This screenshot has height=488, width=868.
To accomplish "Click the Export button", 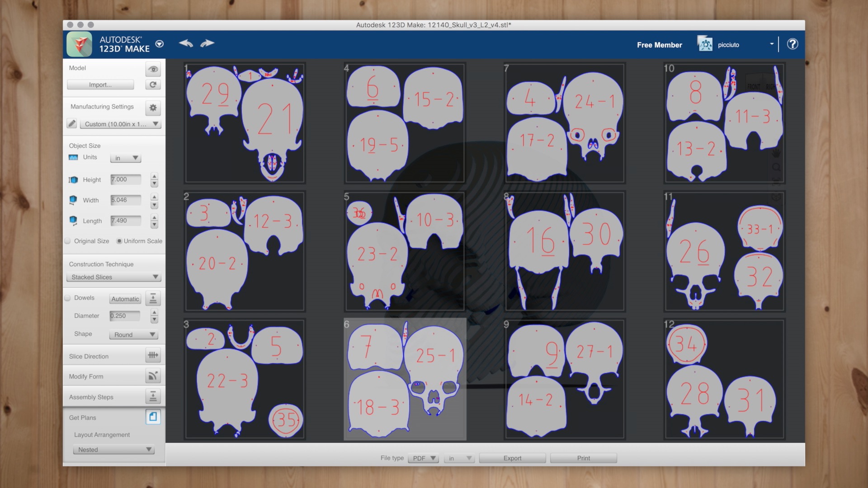I will coord(512,458).
